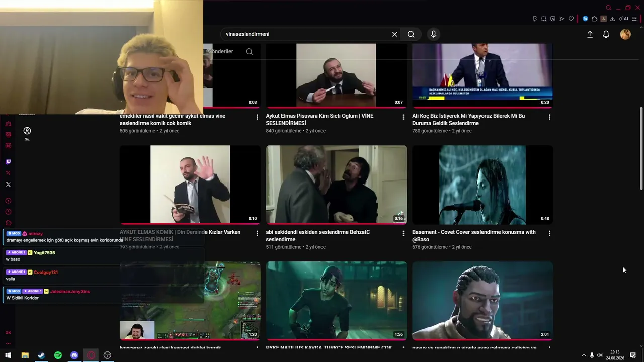Viewport: 644px width, 362px height.
Task: Open the taskbar volume speaker icon
Action: (600, 355)
